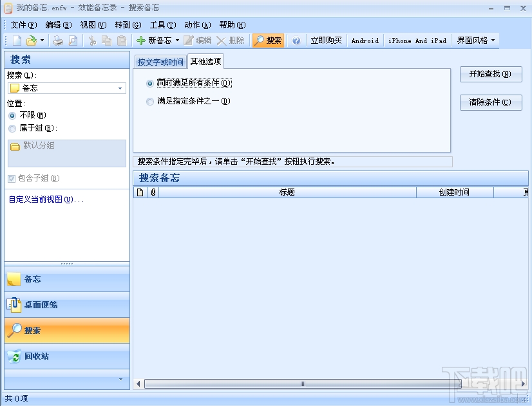
Task: Click the horizontal scrollbar thumb
Action: click(x=303, y=384)
